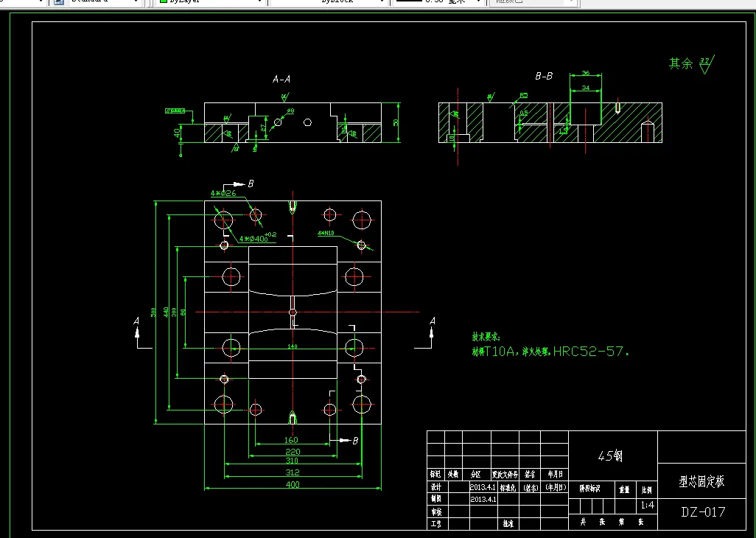Click the 工艺 label in title block

436,523
